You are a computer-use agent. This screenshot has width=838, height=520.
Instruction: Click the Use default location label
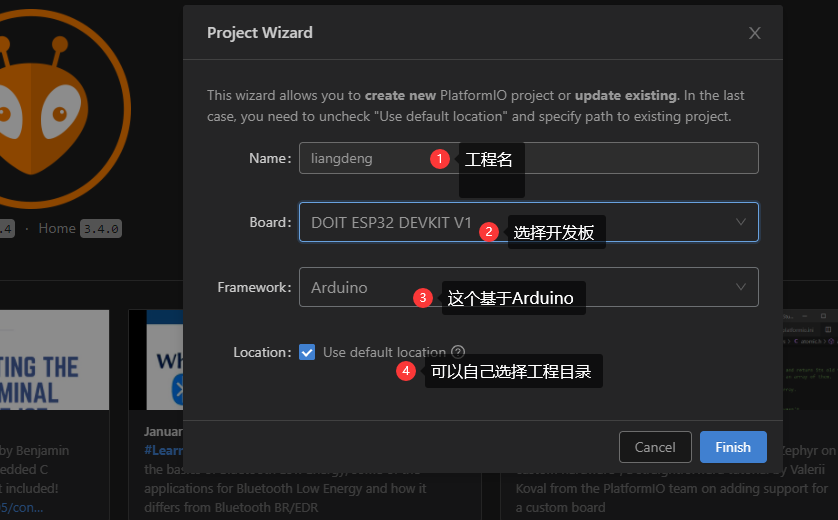384,352
